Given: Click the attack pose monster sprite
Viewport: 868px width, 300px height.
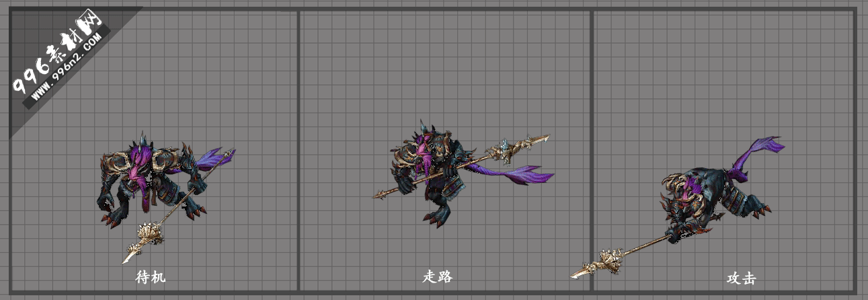Looking at the screenshot, I should coord(678,209).
